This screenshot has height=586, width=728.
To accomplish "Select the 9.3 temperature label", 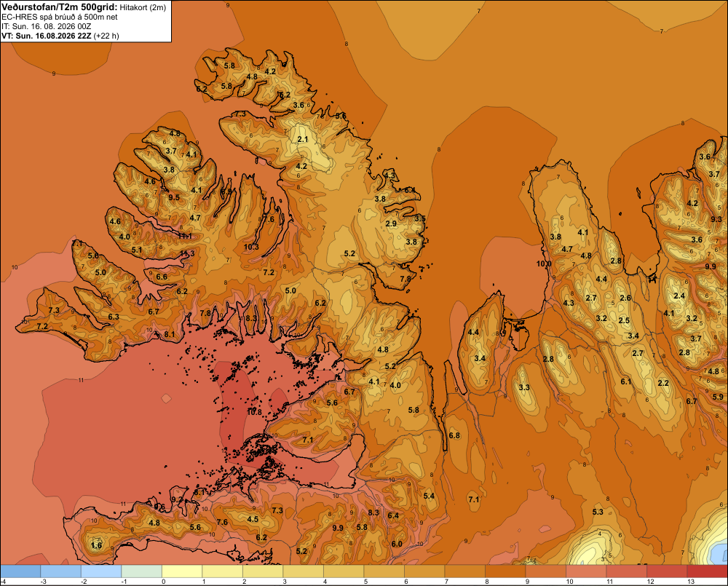I will click(716, 219).
